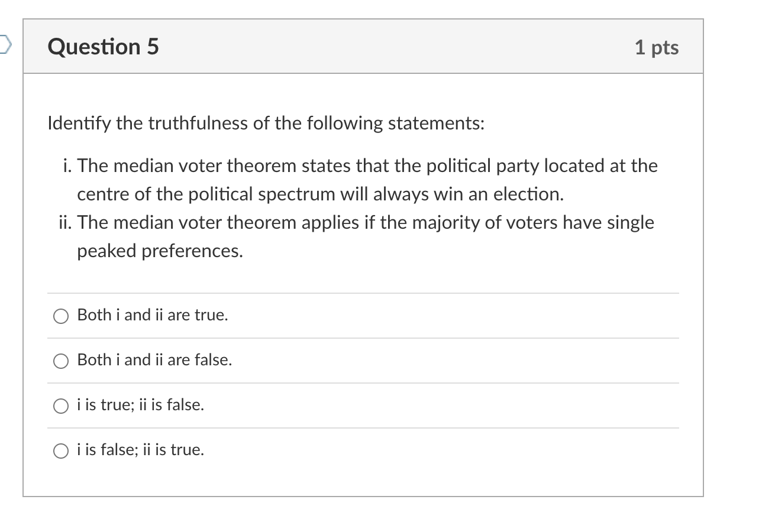Click the '1 pts' label
Screen dimensions: 775x532
point(657,47)
